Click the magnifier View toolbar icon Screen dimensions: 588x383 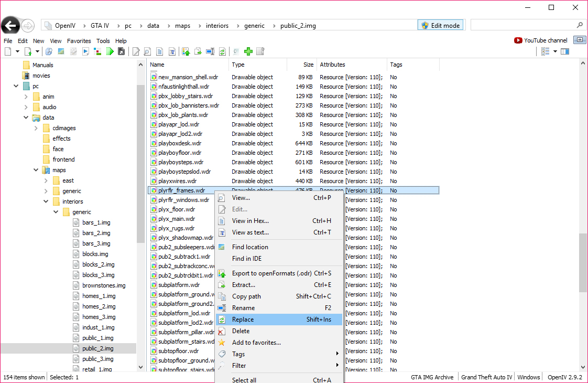pos(147,51)
